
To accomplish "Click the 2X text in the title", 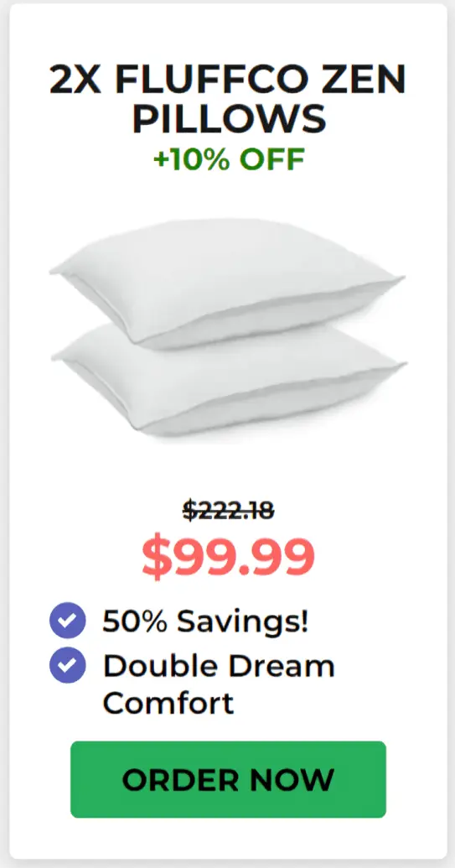I will pos(75,79).
